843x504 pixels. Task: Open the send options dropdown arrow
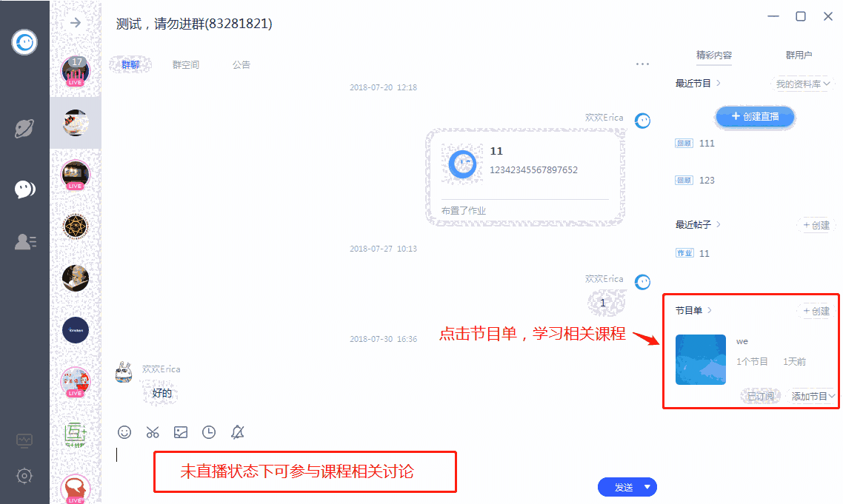click(647, 487)
